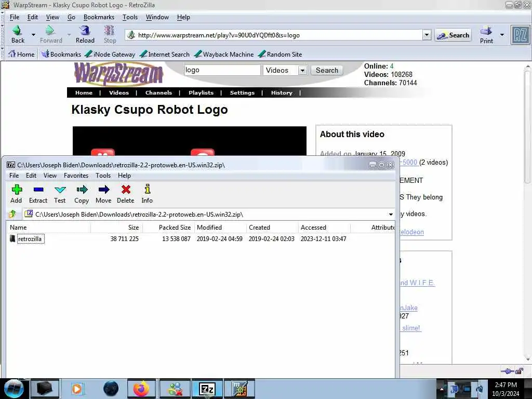Viewport: 532px width, 399px height.
Task: Open Firefox from the taskbar
Action: coord(141,389)
